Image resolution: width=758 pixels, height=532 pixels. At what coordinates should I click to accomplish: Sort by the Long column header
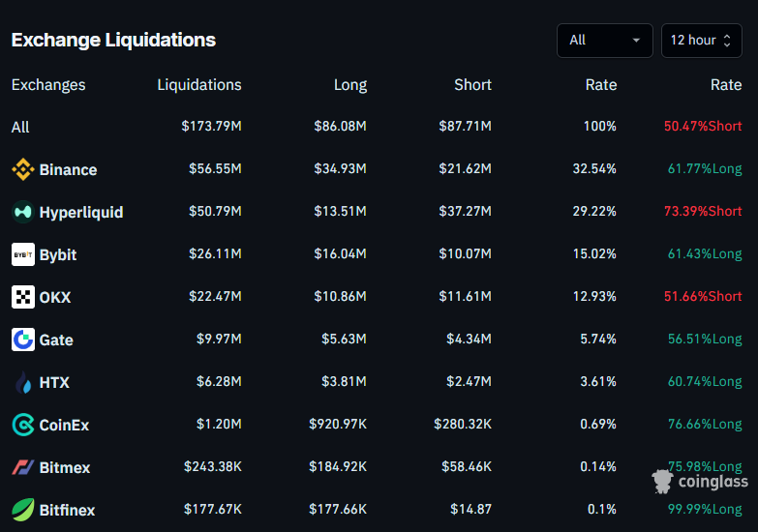click(x=349, y=85)
